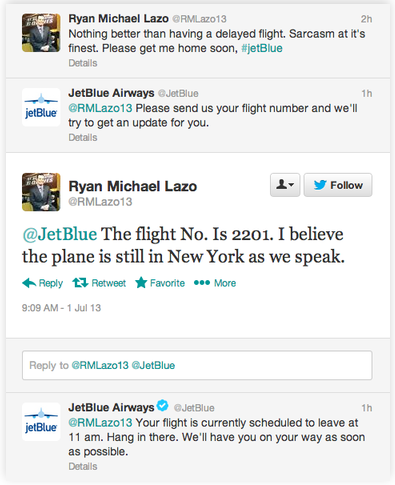Open the JetBlue logo avatar in second tweet
This screenshot has height=485, width=395.
pyautogui.click(x=41, y=107)
